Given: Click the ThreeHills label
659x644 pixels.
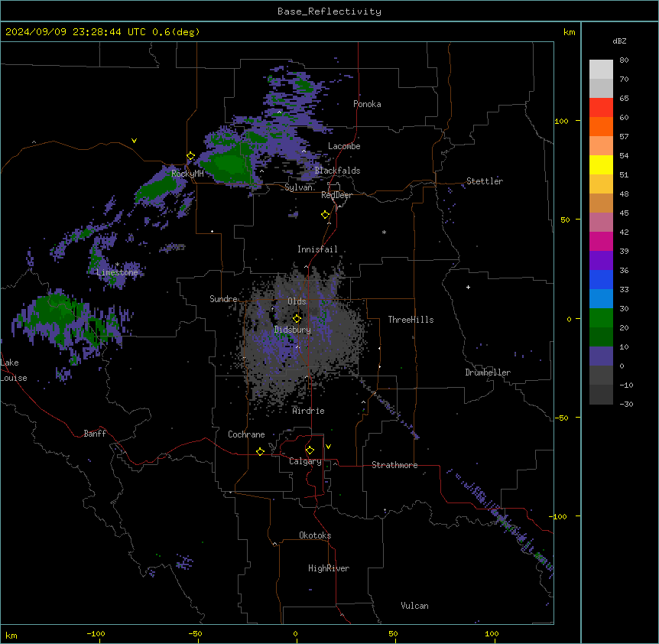Looking at the screenshot, I should [x=411, y=320].
